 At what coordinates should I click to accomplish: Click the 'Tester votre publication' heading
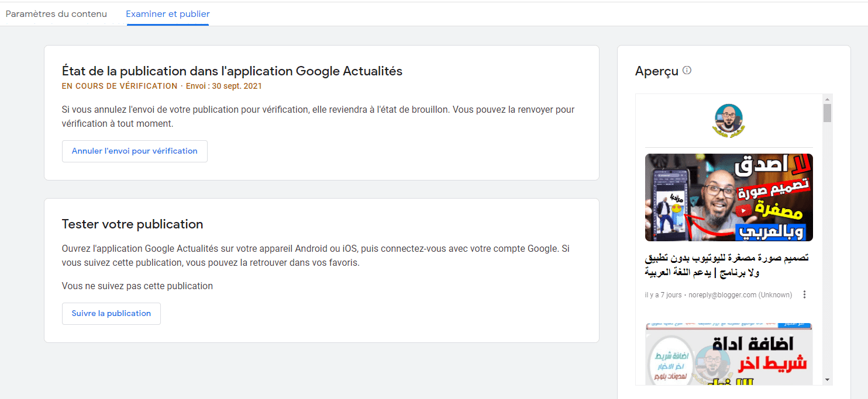tap(132, 224)
